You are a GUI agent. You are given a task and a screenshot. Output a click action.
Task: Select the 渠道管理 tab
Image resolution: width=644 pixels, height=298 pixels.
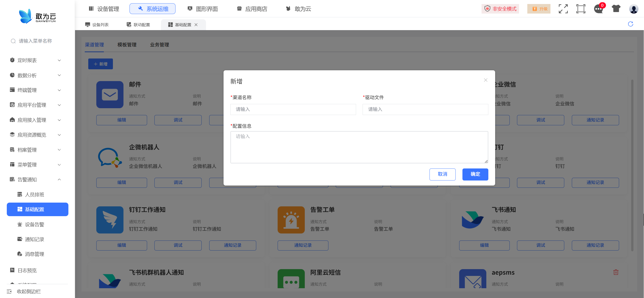94,45
